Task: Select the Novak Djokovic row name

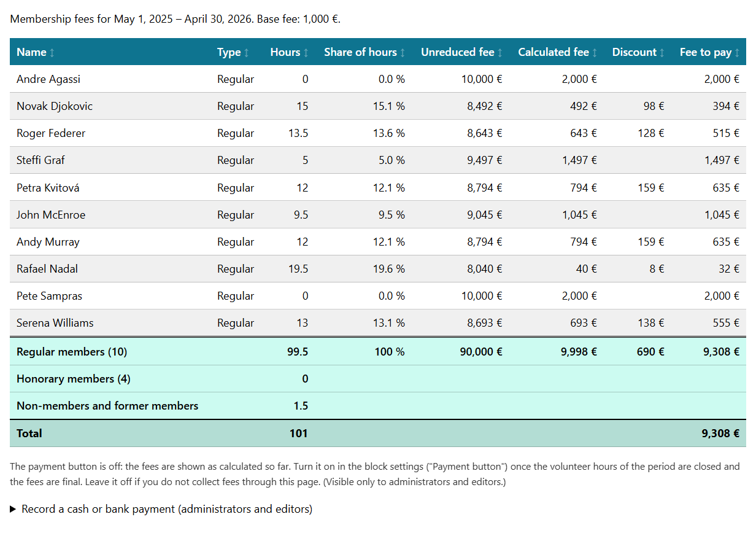Action: point(55,106)
